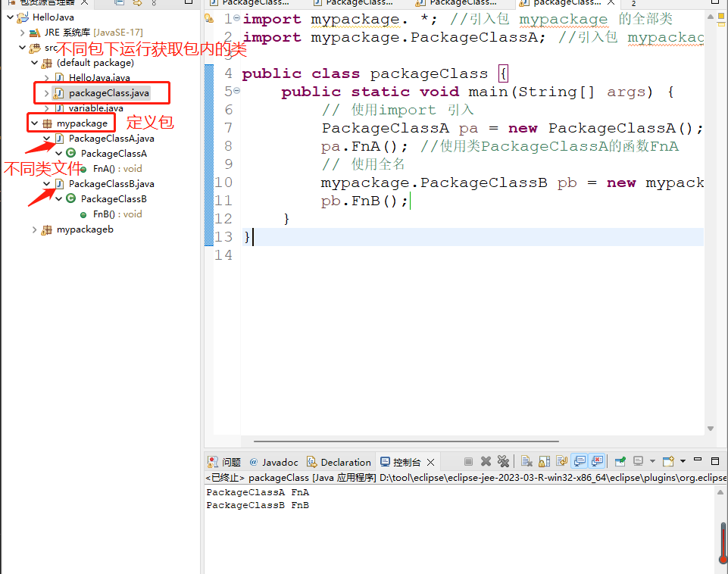Click the HelloJava project icon
728x574 pixels.
coord(22,17)
